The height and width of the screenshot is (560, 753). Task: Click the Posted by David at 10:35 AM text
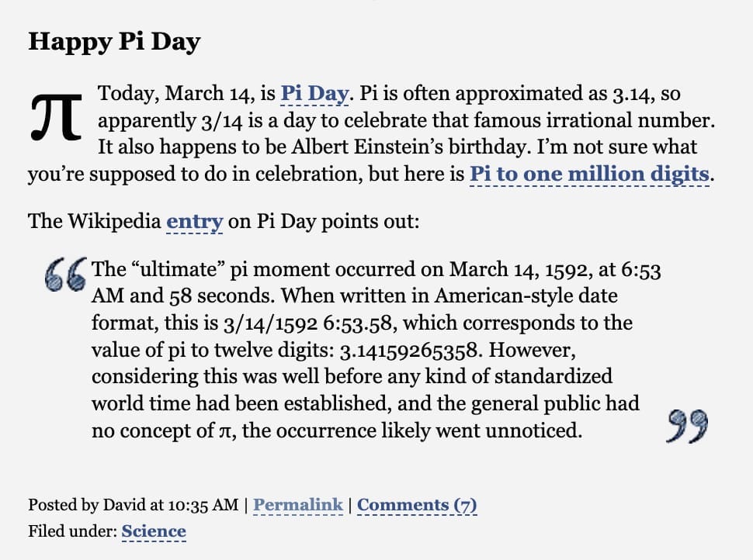tap(134, 505)
